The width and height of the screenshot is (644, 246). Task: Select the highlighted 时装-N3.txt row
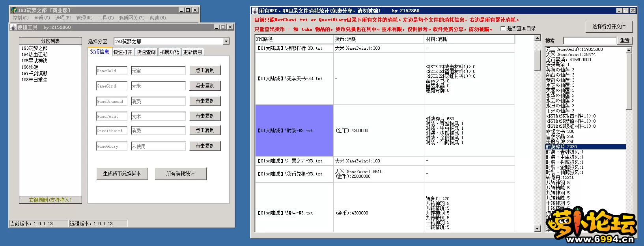click(385, 130)
